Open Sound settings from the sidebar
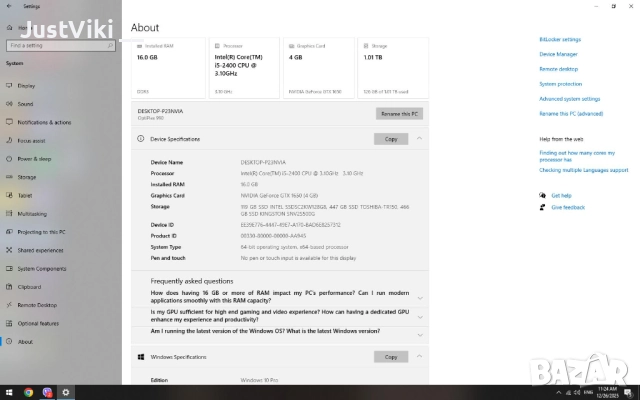The image size is (640, 400). pyautogui.click(x=25, y=103)
